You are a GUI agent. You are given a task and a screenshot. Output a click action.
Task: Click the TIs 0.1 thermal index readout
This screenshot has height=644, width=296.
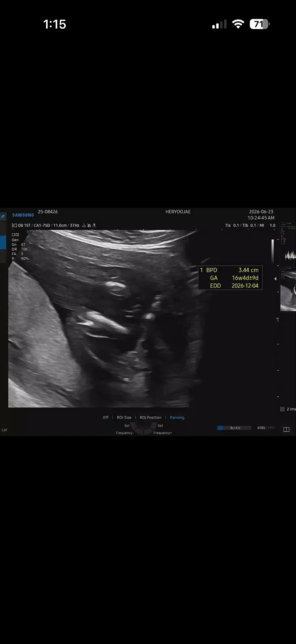click(x=232, y=225)
